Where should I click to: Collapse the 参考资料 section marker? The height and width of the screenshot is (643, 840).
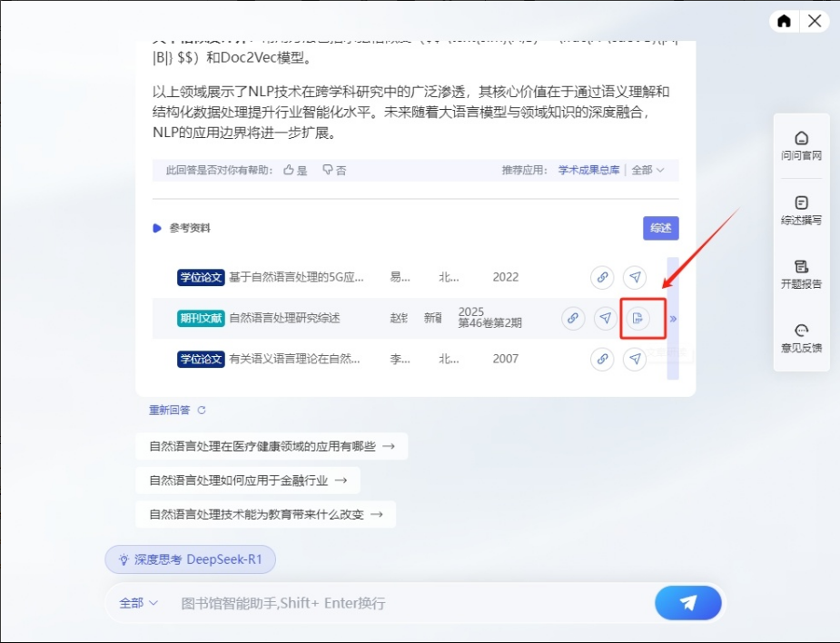tap(157, 228)
